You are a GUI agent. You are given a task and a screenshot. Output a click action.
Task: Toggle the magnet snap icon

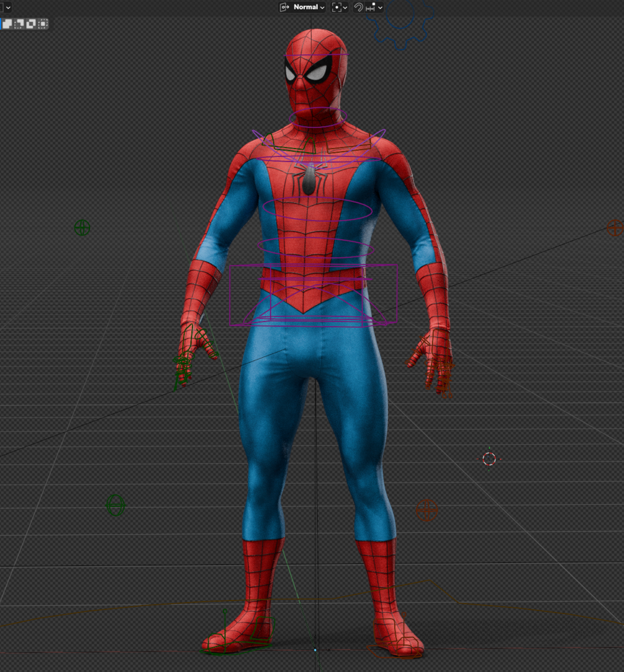pos(358,7)
